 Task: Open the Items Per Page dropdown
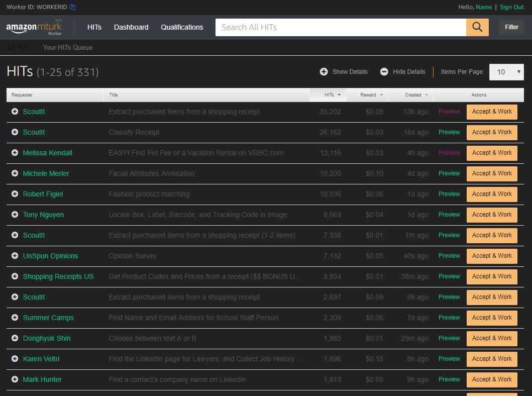[x=506, y=72]
